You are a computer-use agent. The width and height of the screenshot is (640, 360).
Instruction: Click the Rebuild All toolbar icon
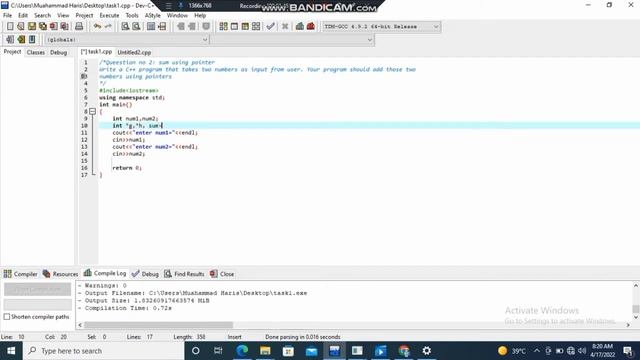[256, 27]
